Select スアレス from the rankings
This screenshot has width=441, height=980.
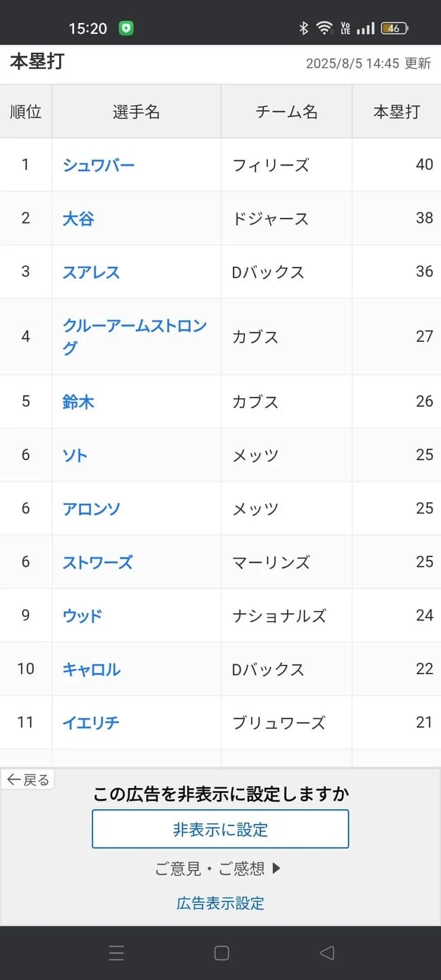coord(90,271)
